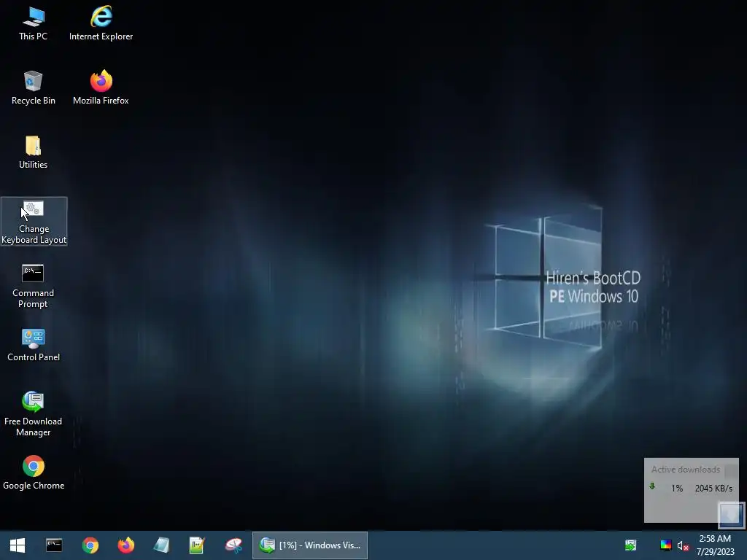Launch Command Prompt from the taskbar
This screenshot has width=747, height=560.
(x=54, y=545)
